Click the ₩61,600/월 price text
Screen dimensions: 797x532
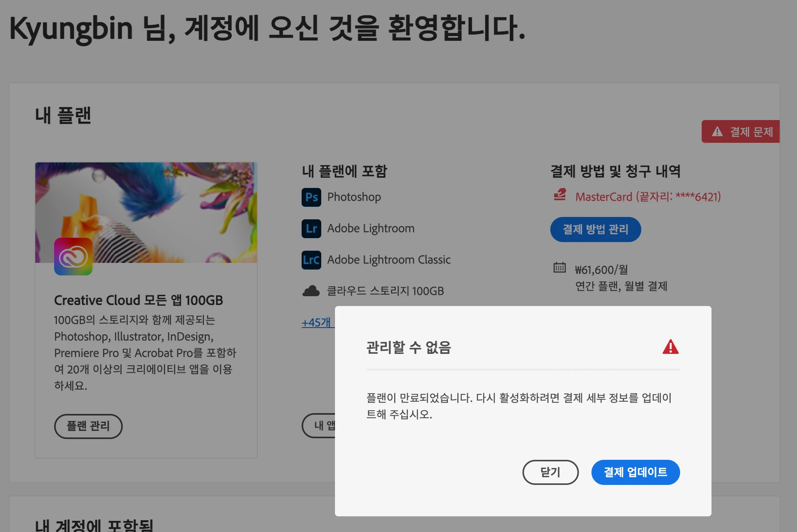pos(601,270)
